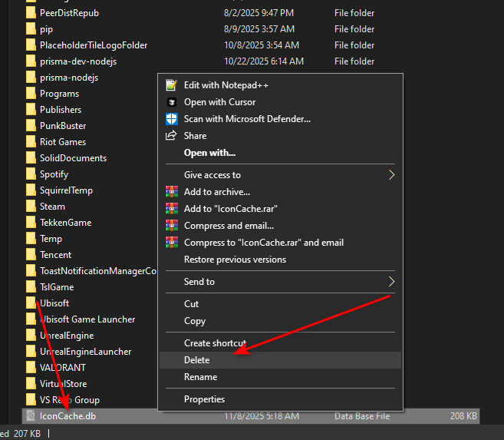Viewport: 504px width, 440px height.
Task: Click the Microsoft Defender shield icon
Action: click(172, 119)
